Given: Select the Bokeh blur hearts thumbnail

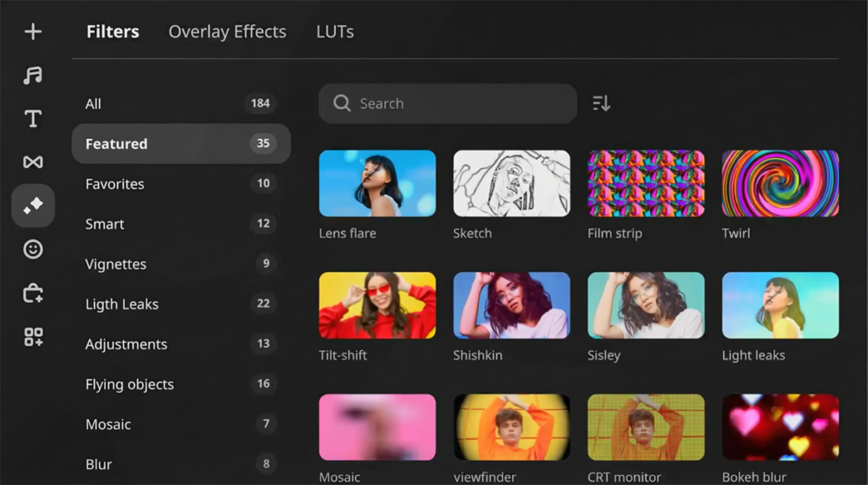Looking at the screenshot, I should (781, 426).
